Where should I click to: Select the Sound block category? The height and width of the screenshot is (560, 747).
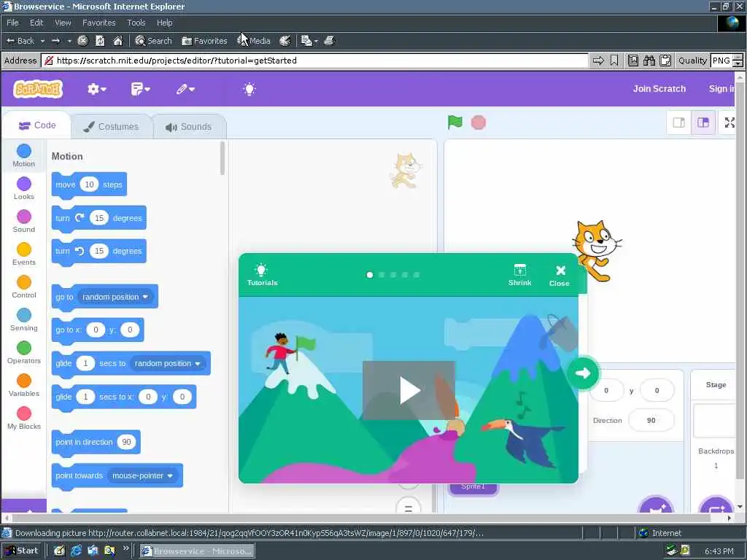[x=24, y=222]
